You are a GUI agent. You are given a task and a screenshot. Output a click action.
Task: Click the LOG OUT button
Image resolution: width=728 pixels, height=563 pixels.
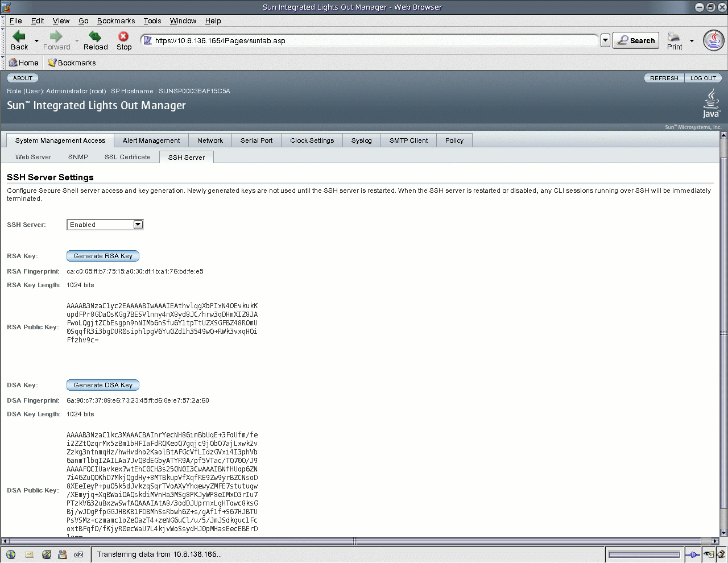point(703,78)
